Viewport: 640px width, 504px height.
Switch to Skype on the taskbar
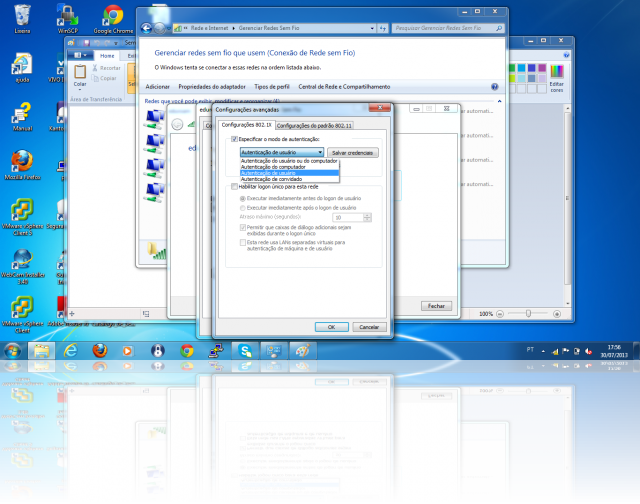[245, 351]
